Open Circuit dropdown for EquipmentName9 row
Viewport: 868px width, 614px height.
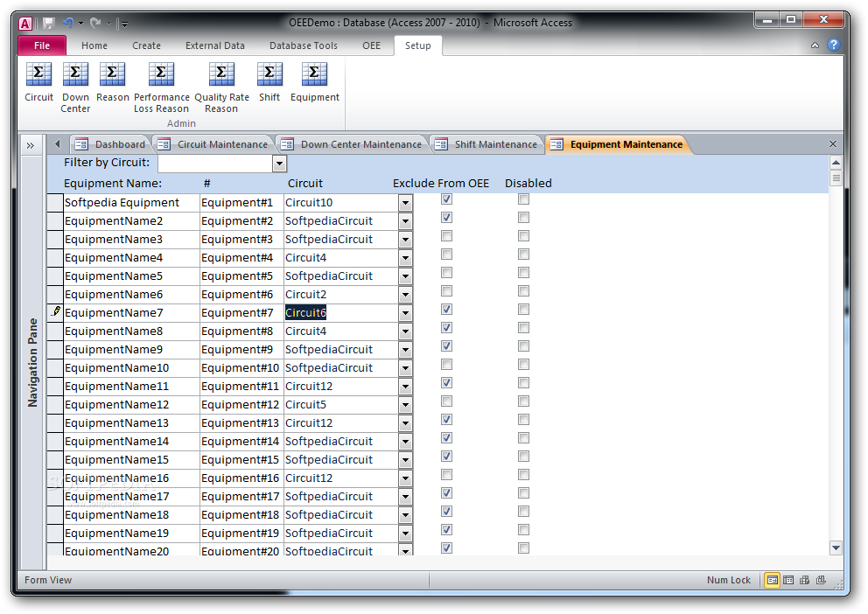point(406,350)
